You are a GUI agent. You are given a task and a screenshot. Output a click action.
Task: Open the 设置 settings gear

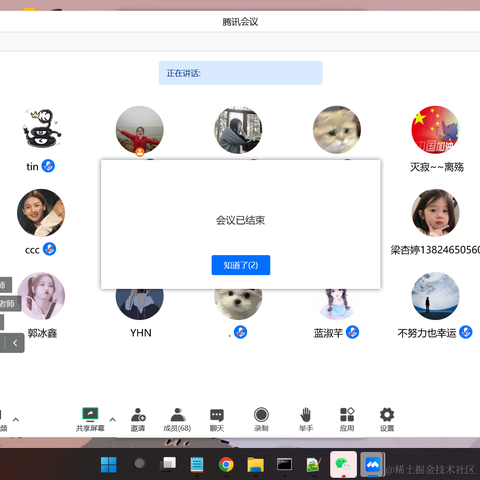click(x=387, y=419)
